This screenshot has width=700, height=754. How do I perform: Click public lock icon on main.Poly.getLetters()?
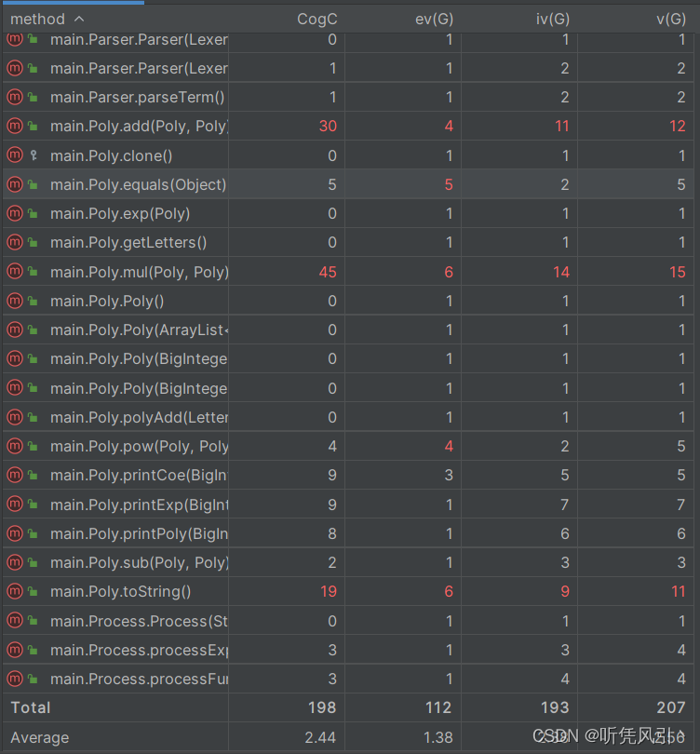click(33, 242)
